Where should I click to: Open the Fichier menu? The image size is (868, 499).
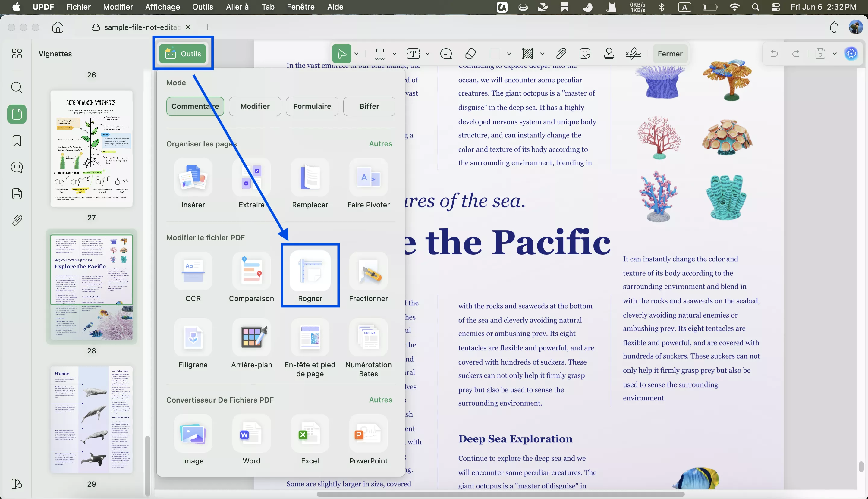coord(78,7)
